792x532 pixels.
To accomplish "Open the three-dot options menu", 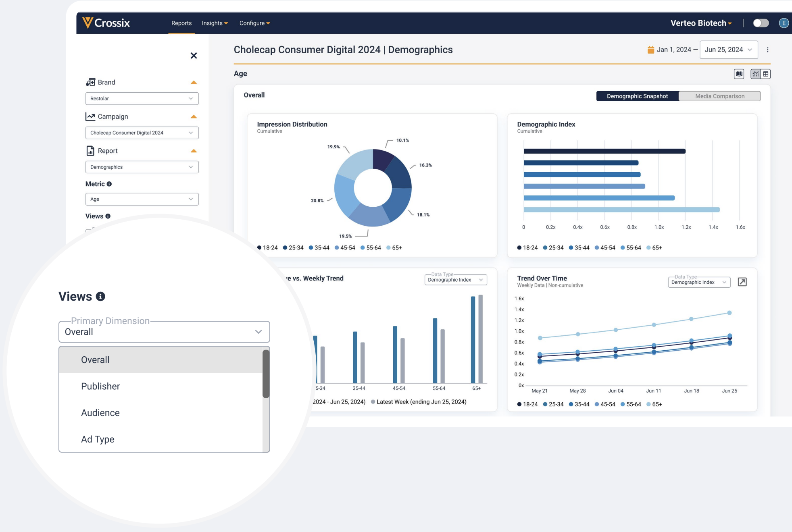I will [x=767, y=50].
